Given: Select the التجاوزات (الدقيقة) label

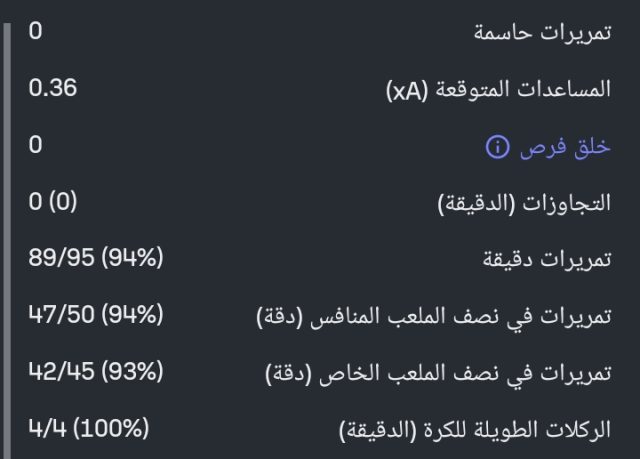Looking at the screenshot, I should pyautogui.click(x=525, y=203).
